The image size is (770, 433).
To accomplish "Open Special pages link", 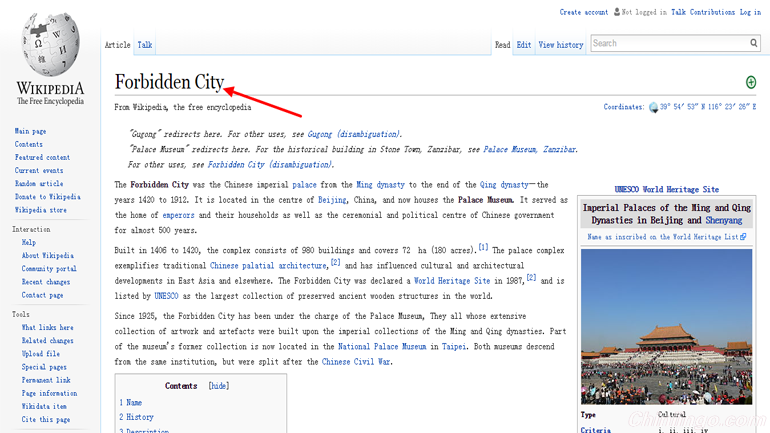I will click(x=44, y=367).
